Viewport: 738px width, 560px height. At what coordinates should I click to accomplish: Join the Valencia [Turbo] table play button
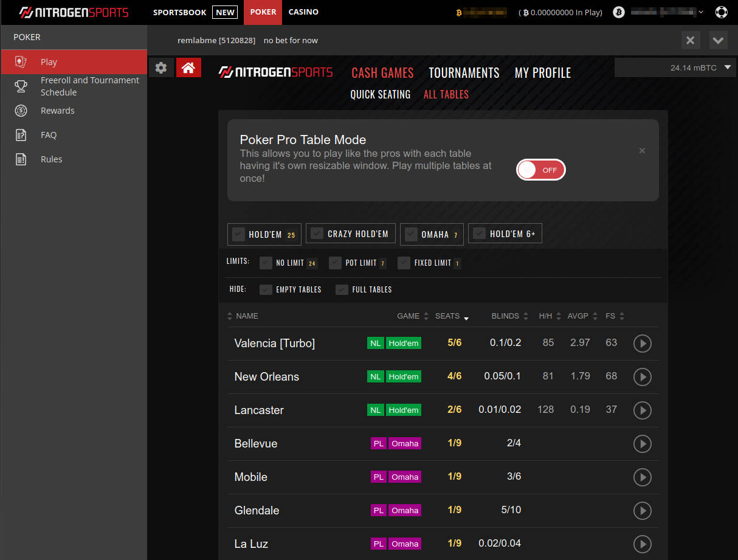(642, 344)
